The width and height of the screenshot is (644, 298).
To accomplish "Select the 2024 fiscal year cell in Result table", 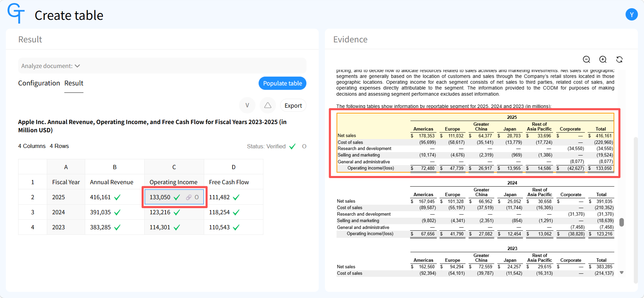I will [66, 212].
